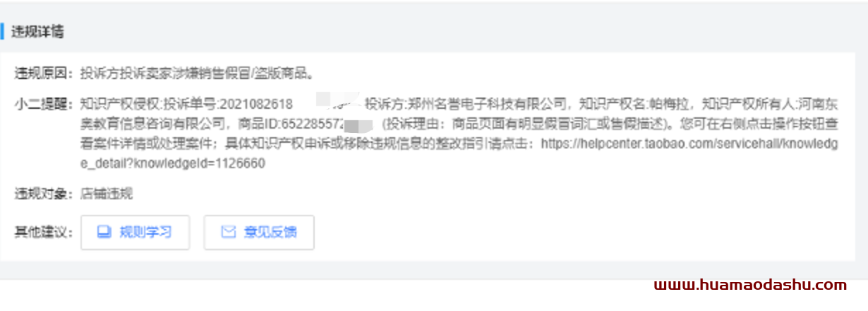Viewport: 868px width, 311px height.
Task: Click the monitor icon in 规则学习 button
Action: [104, 232]
